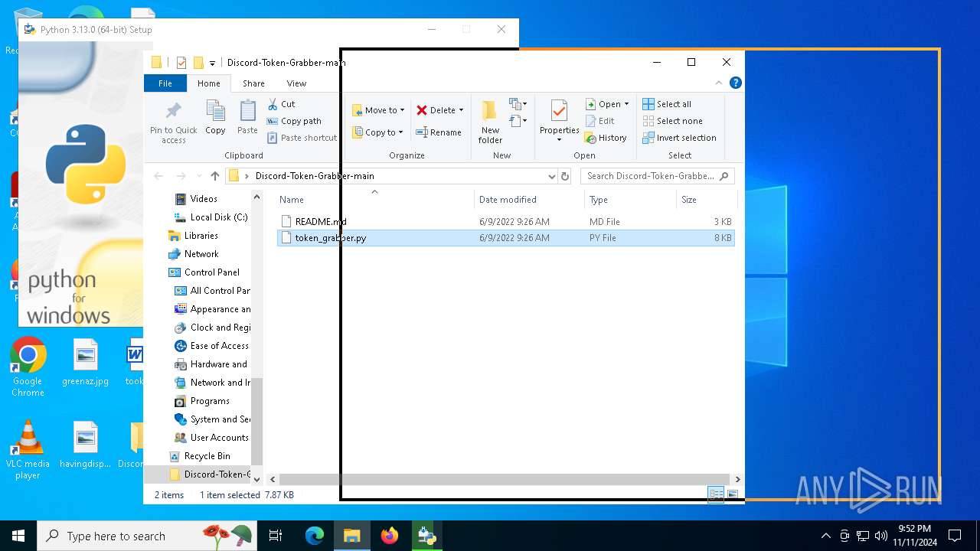Click the Paste icon in the ribbon

tap(247, 117)
